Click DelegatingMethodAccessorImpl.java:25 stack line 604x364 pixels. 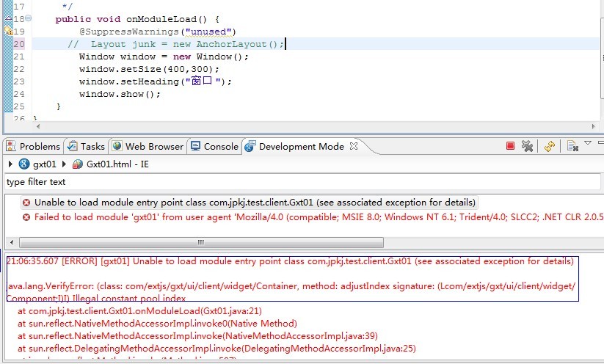coord(217,348)
